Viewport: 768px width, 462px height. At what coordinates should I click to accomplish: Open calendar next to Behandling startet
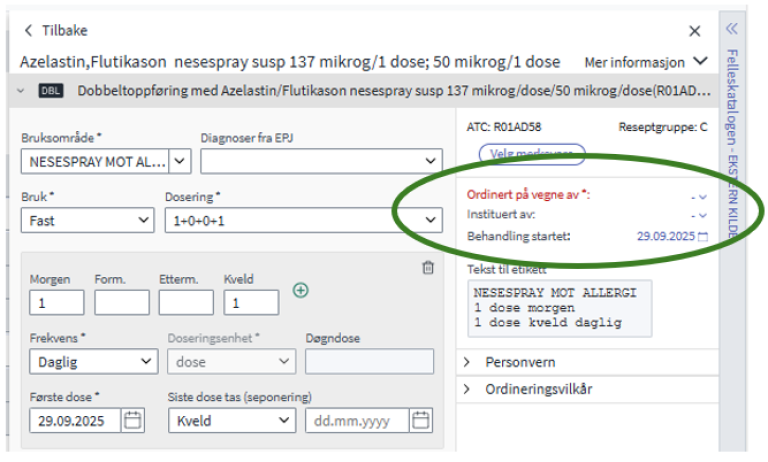tap(702, 237)
